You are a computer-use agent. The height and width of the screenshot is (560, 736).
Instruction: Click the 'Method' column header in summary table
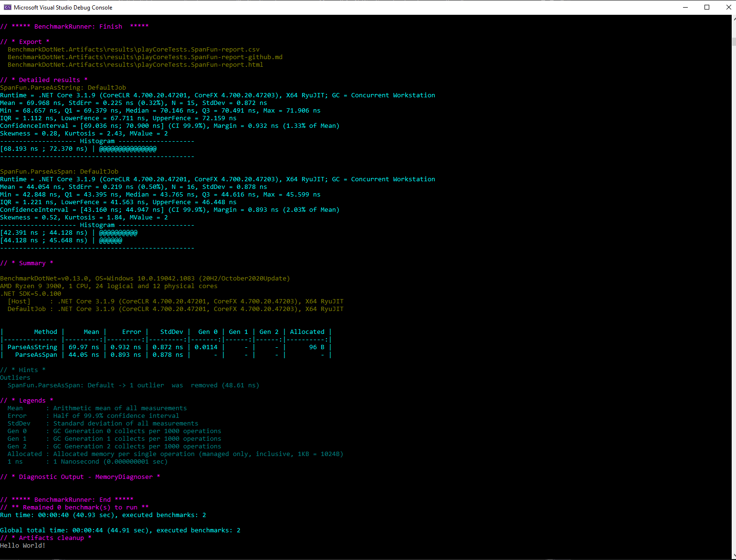pos(46,332)
